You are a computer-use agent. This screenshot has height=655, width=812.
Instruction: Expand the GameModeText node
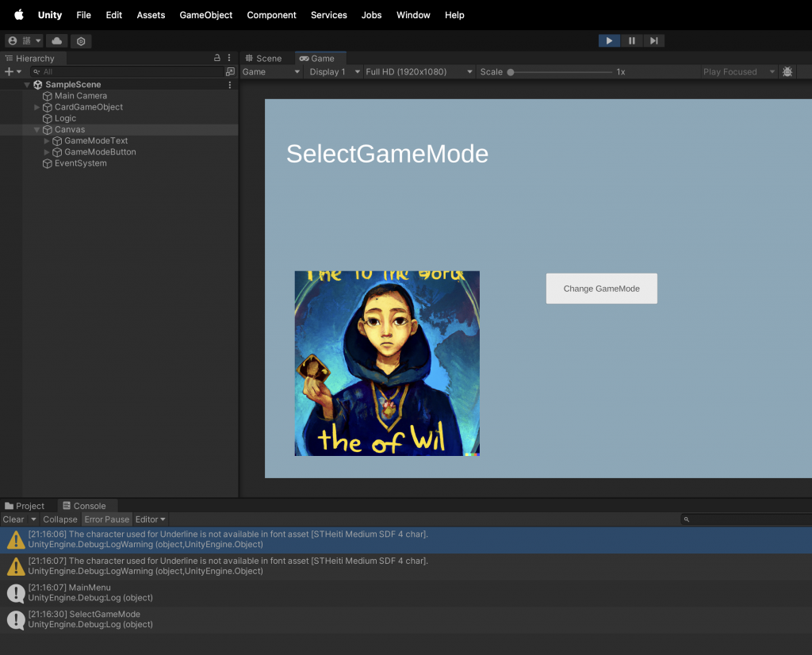click(47, 141)
